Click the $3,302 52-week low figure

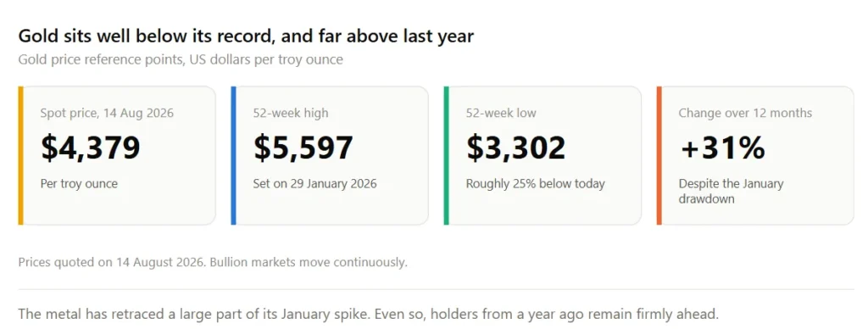[x=516, y=148]
